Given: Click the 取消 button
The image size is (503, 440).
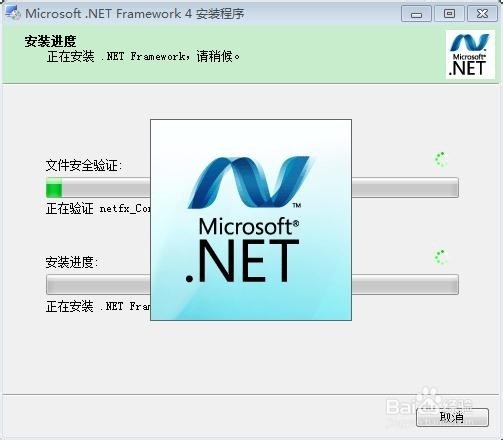Looking at the screenshot, I should point(452,417).
